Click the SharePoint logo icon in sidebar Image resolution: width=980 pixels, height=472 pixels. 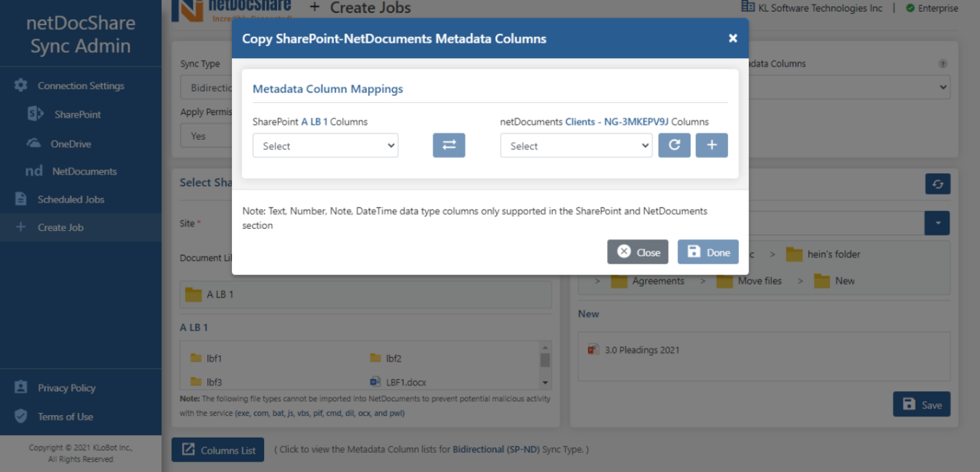point(36,114)
